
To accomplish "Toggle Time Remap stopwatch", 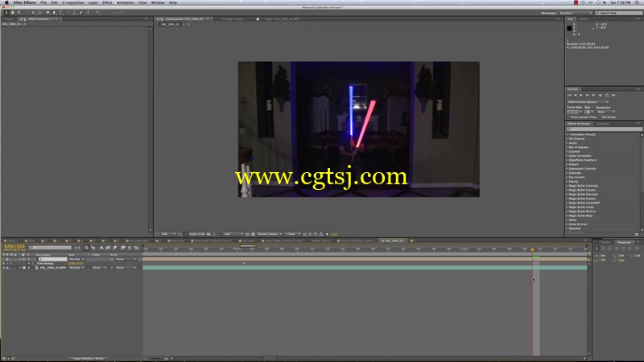I will click(29, 264).
